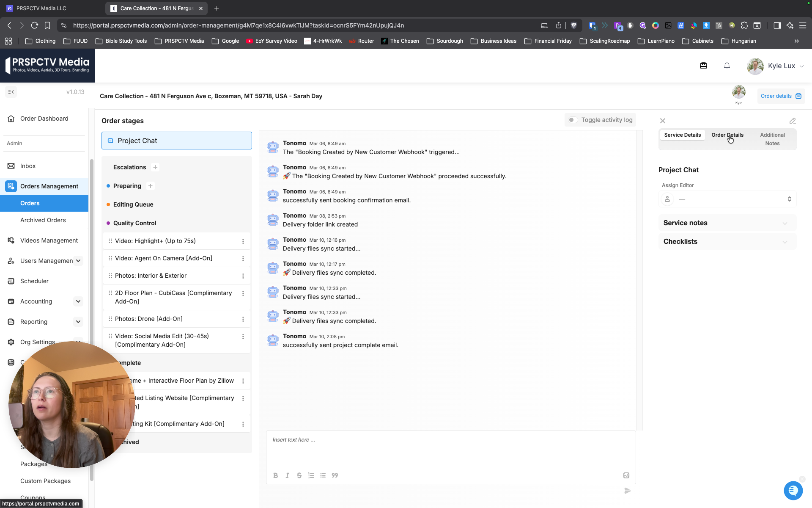
Task: Expand the Service notes section
Action: pos(727,223)
